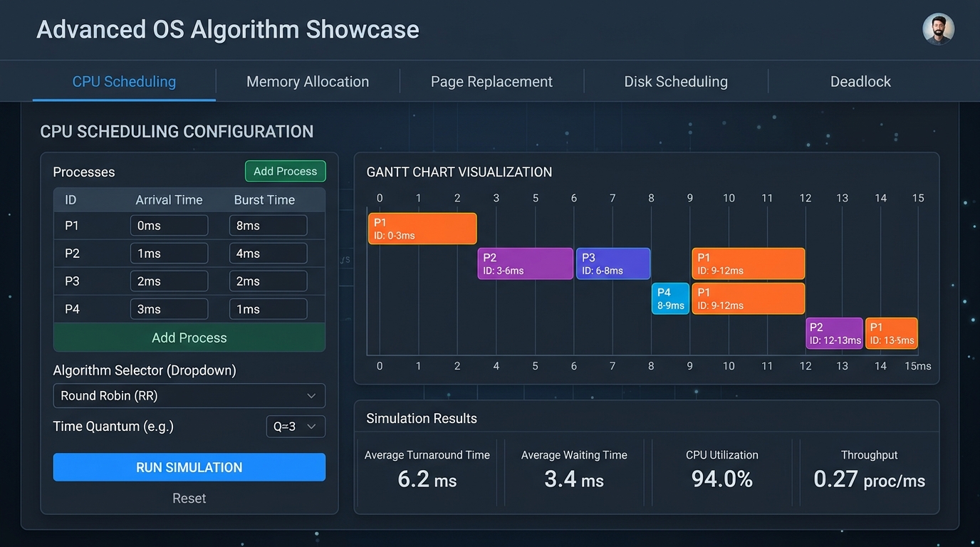
Task: Select the blue P4 8-9ms Gantt block
Action: [670, 298]
